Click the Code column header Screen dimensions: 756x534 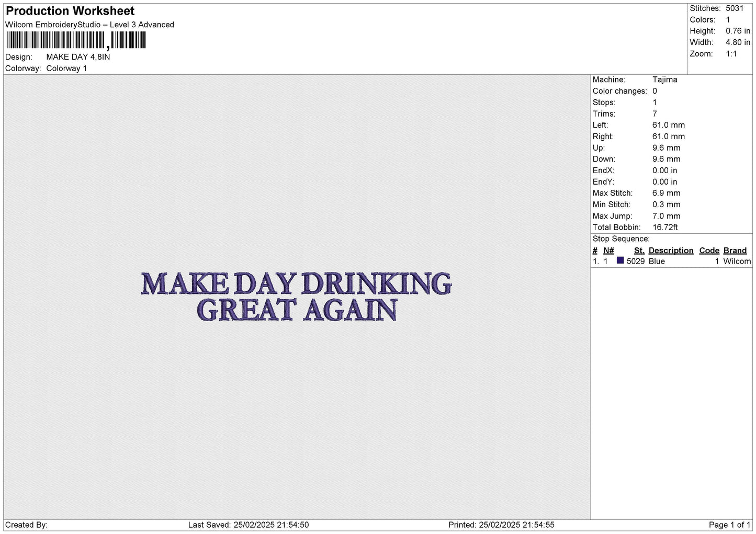709,251
